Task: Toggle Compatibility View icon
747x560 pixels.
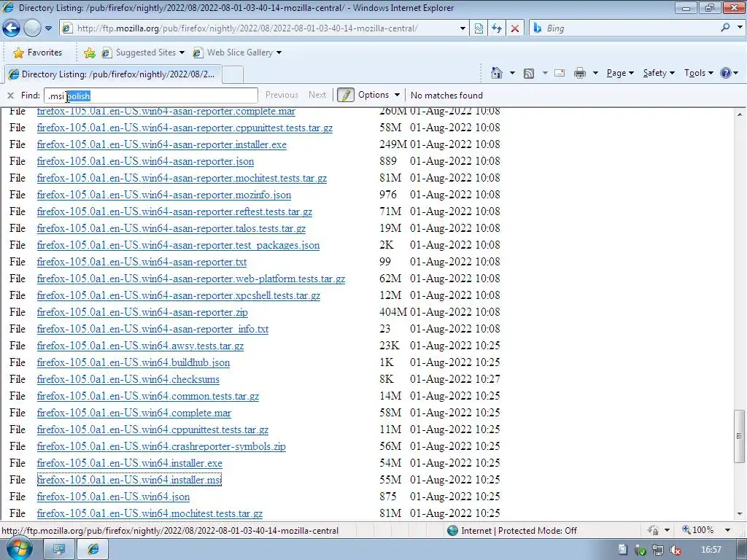Action: (x=479, y=28)
